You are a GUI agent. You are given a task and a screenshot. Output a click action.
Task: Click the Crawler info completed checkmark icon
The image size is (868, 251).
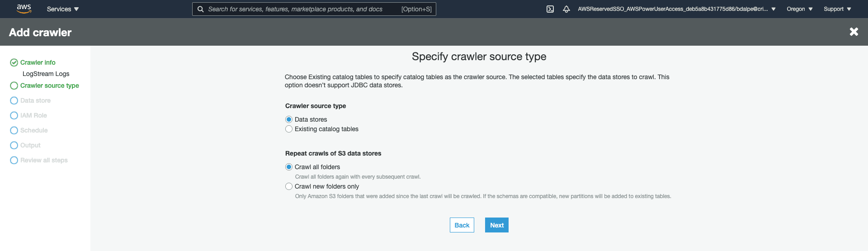click(x=14, y=62)
